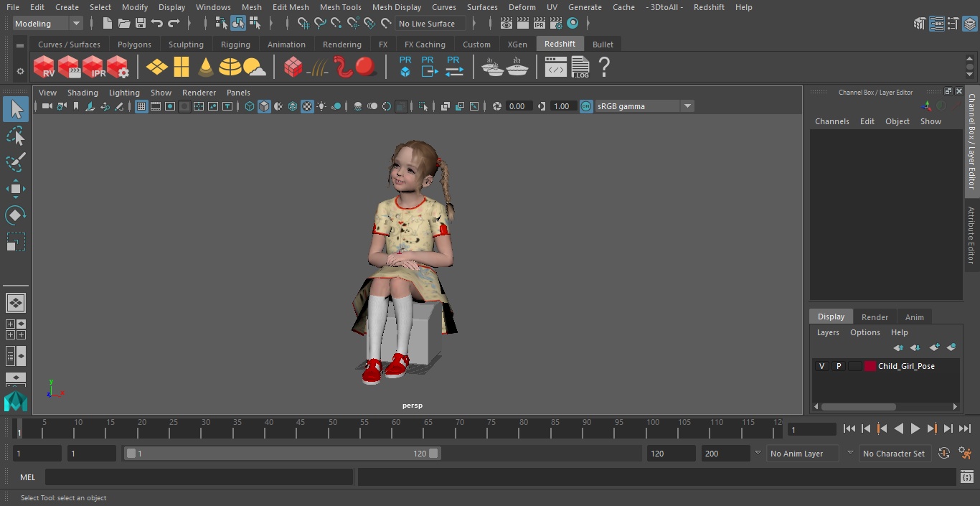Select the Child_Girl_Pose layer name

(x=906, y=366)
